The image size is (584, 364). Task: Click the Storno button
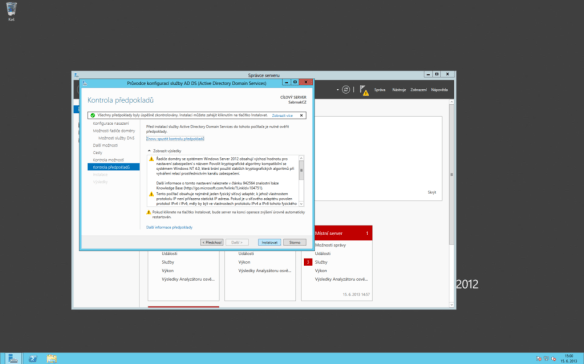[x=295, y=243]
